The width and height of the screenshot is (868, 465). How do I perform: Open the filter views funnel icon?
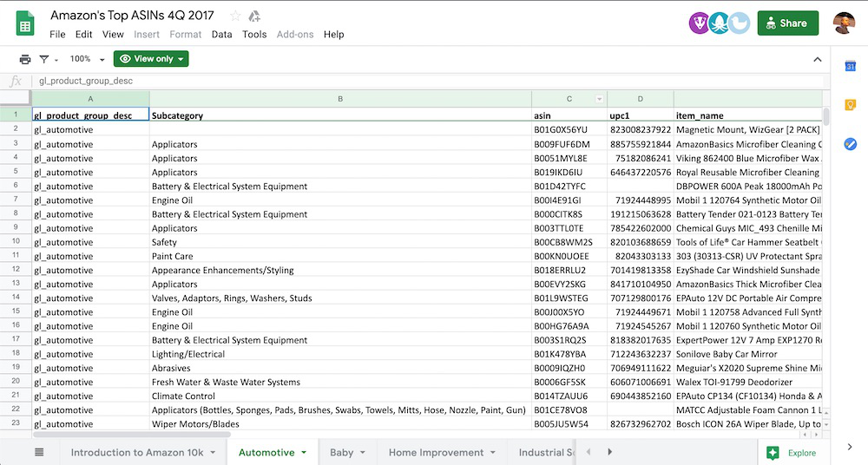click(x=44, y=59)
